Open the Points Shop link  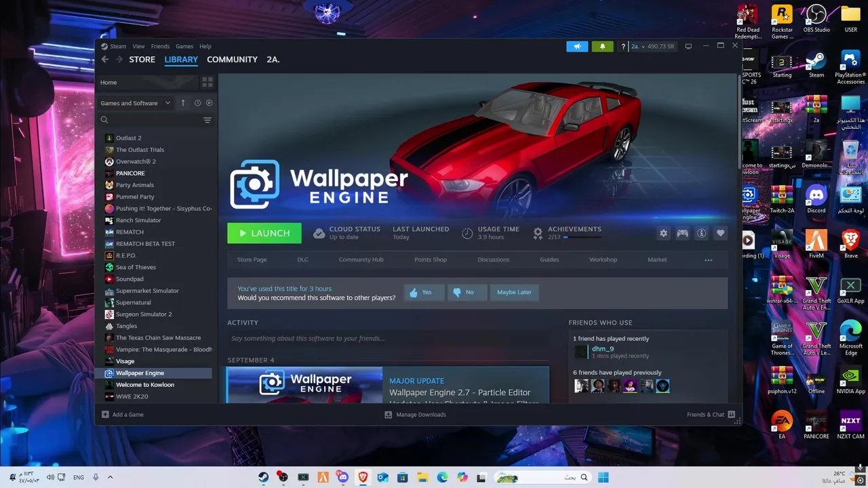coord(431,260)
